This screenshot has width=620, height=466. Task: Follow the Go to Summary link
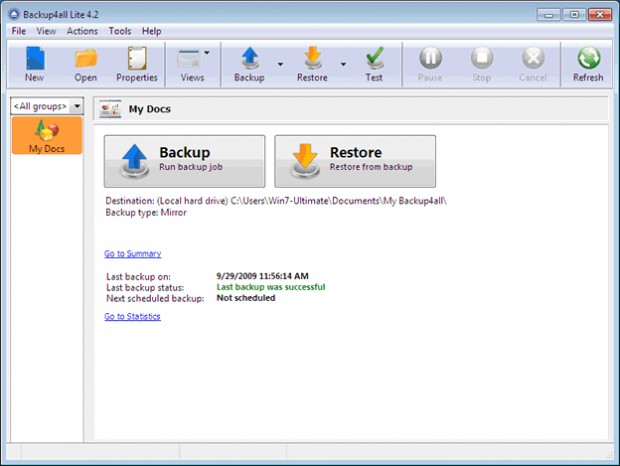132,254
